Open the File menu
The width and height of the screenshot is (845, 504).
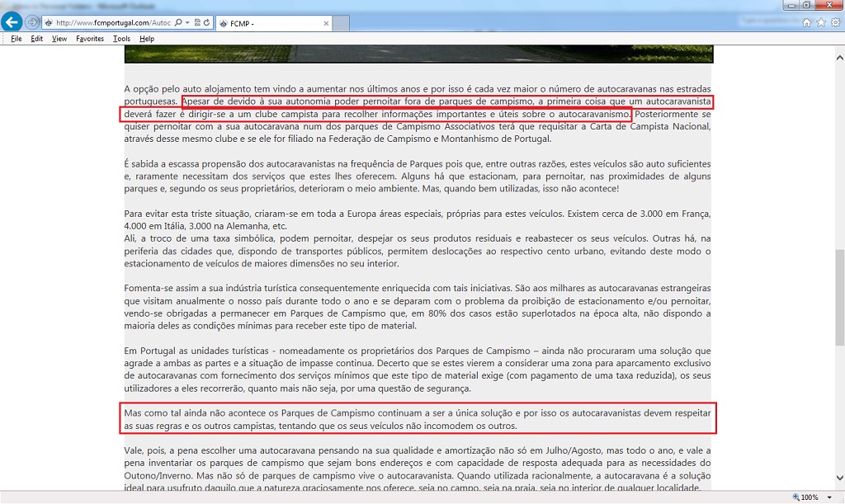pyautogui.click(x=17, y=39)
